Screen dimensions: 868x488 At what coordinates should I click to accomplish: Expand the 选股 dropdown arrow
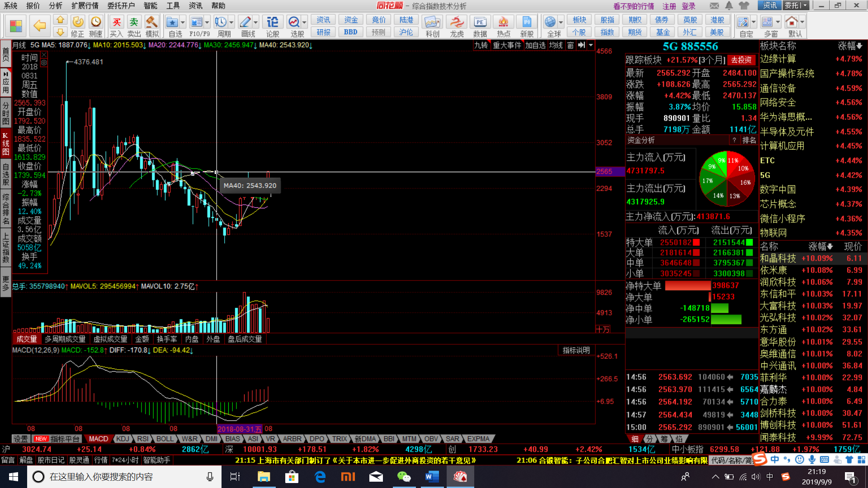305,22
